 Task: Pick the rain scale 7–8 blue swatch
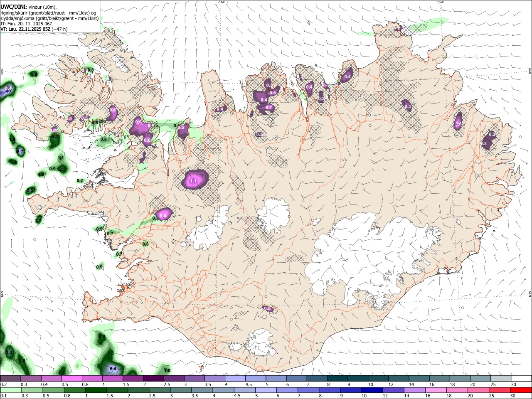(x=308, y=390)
